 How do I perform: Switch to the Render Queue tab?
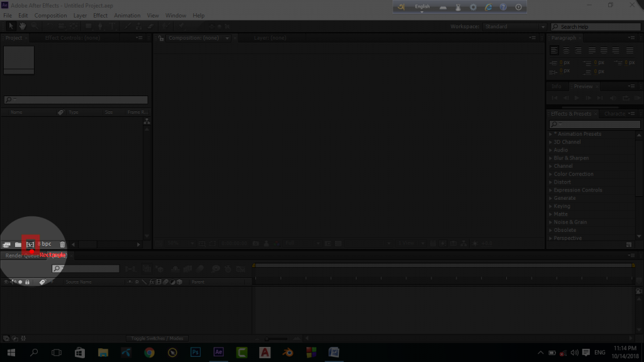(x=23, y=255)
